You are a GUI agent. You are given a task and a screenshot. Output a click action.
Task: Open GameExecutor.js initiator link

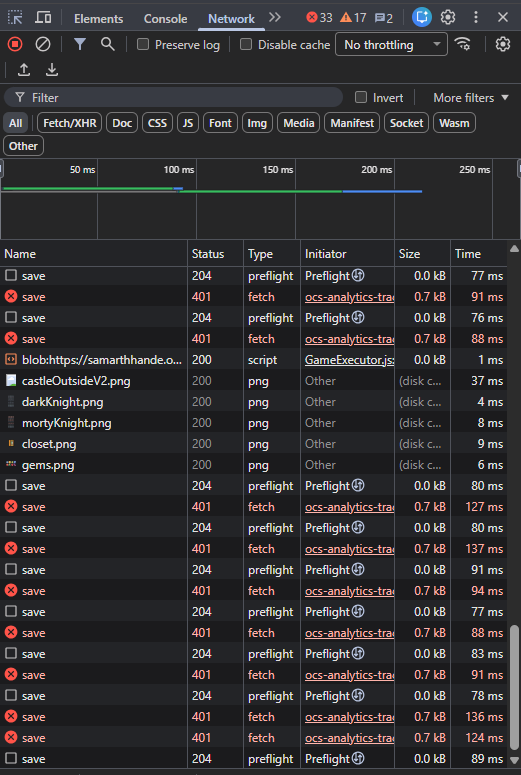click(349, 360)
